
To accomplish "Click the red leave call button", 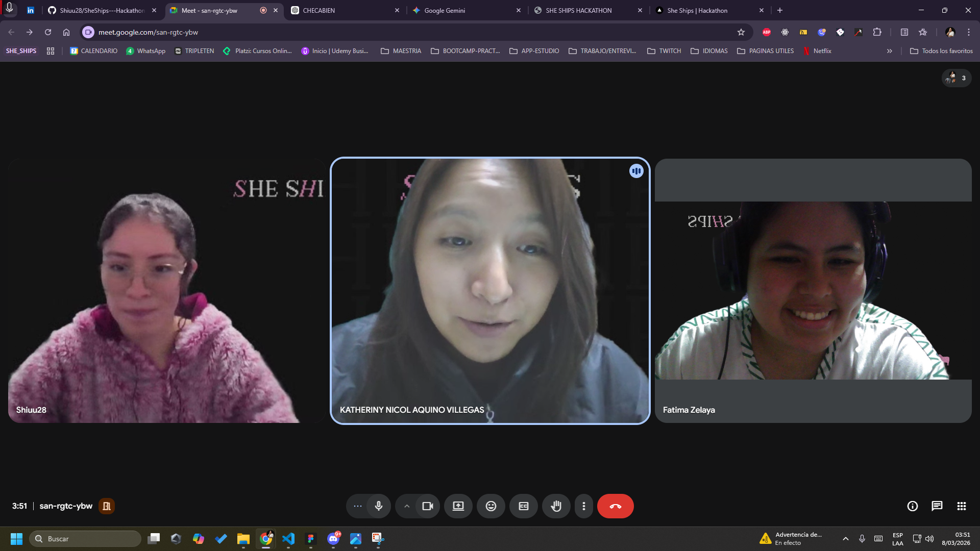I will click(615, 506).
